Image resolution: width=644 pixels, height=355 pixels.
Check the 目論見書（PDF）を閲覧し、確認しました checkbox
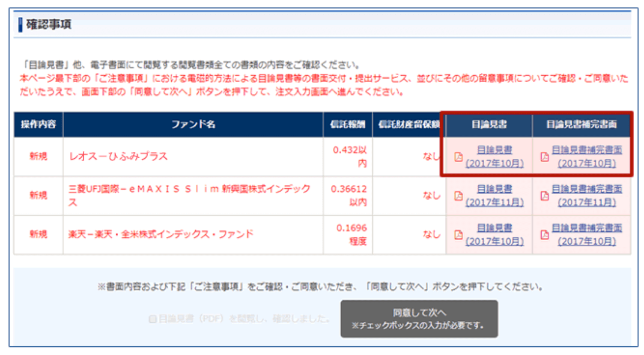[x=152, y=319]
